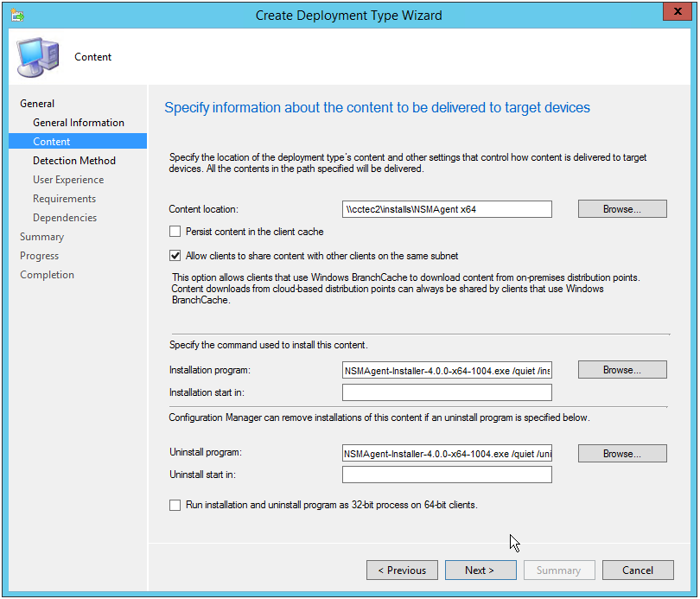Click the blue 'Specify information about the content' heading
The image size is (700, 599).
click(378, 107)
